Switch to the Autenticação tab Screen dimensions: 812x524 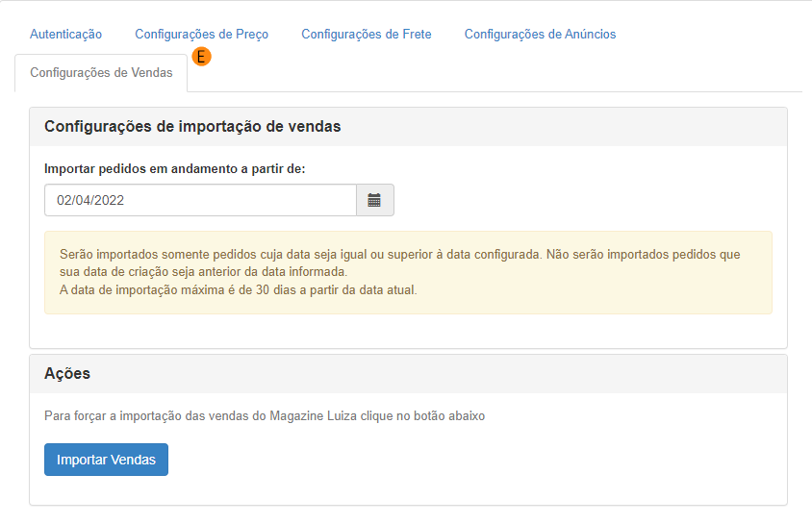tap(65, 35)
